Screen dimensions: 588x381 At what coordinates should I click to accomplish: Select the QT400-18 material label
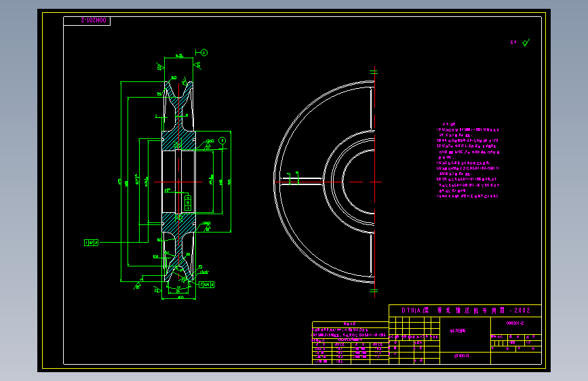(462, 356)
